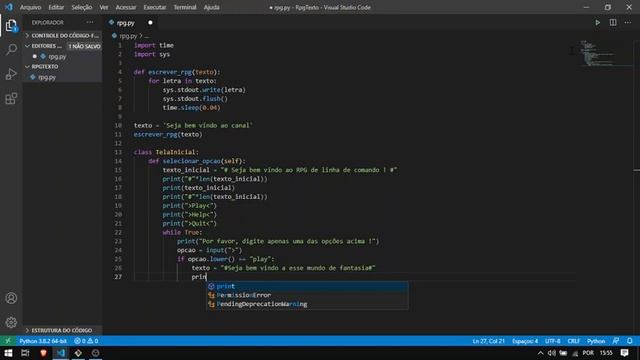Open Task View on the taskbar
Screen dimensions: 640x360
(25, 353)
